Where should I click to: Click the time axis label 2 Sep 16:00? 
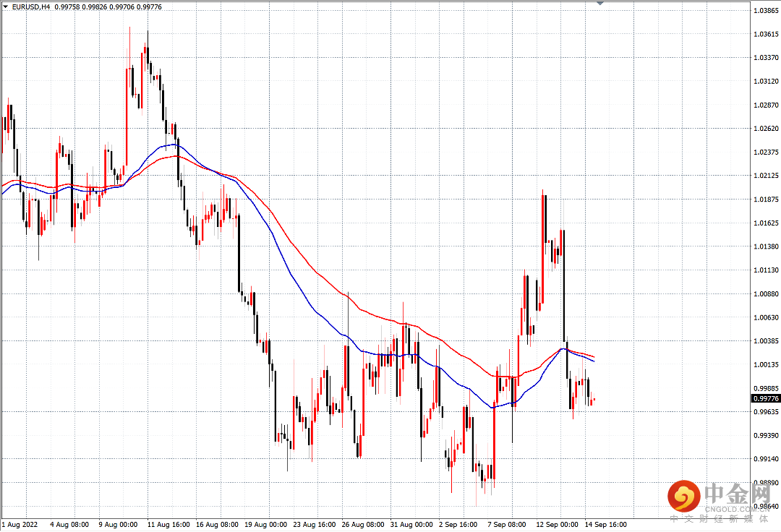tap(458, 525)
